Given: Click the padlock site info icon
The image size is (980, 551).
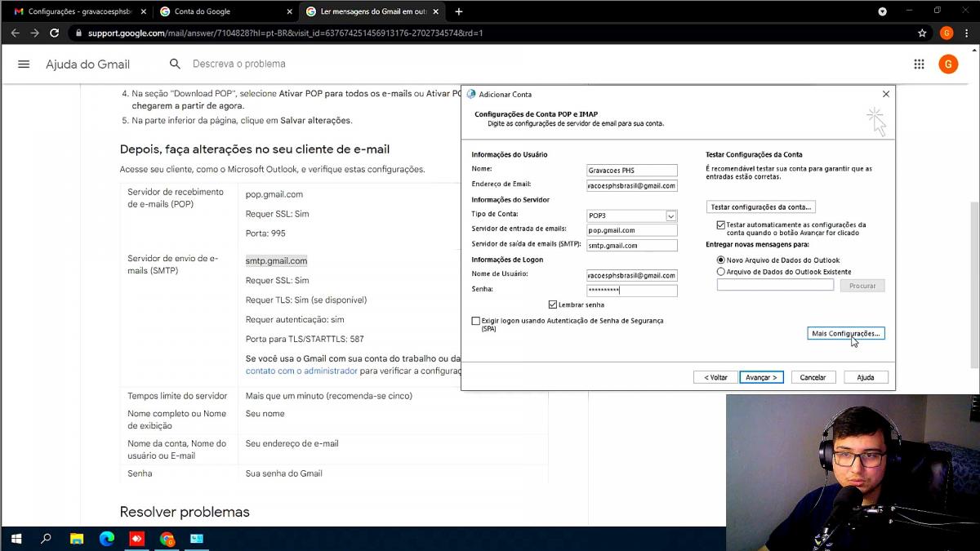Looking at the screenshot, I should 78,33.
